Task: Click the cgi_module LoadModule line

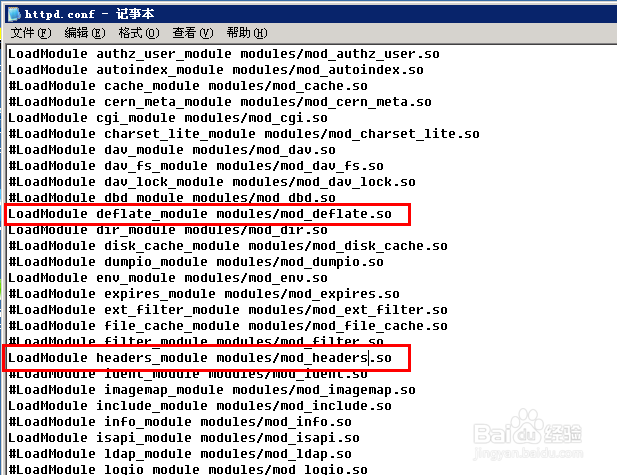Action: coord(168,118)
